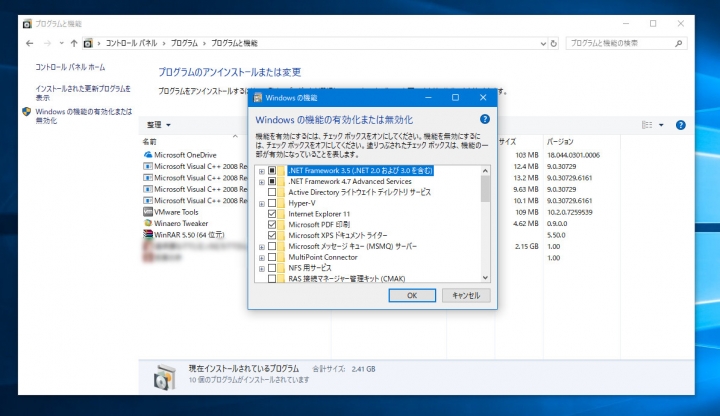This screenshot has height=416, width=720.
Task: Click the features list scrollbar down arrow
Action: 485,277
